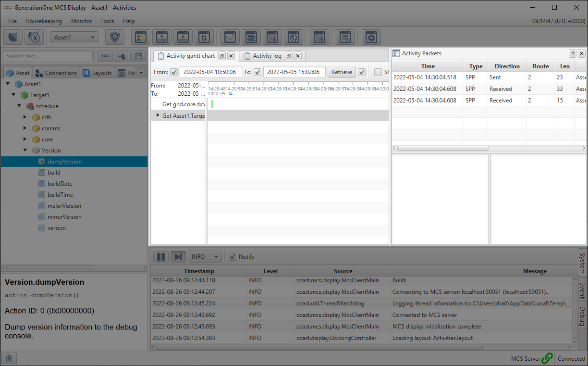The width and height of the screenshot is (588, 366).
Task: Click the satellite dish connect icon
Action: (13, 37)
